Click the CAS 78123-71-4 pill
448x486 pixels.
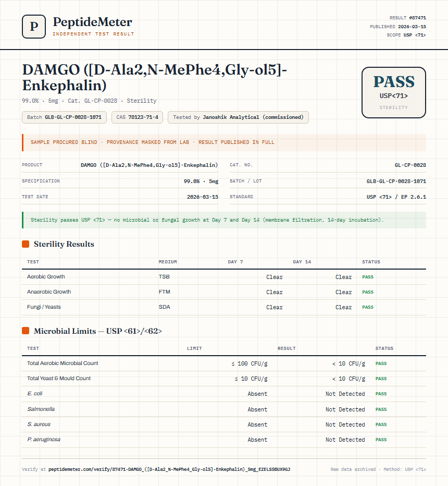click(x=137, y=117)
